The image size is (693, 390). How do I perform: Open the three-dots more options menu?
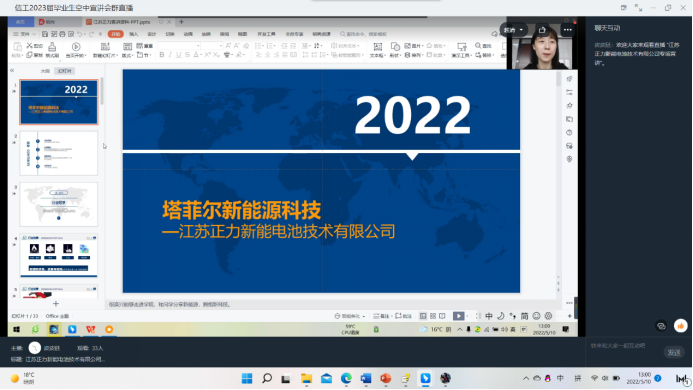tap(567, 30)
